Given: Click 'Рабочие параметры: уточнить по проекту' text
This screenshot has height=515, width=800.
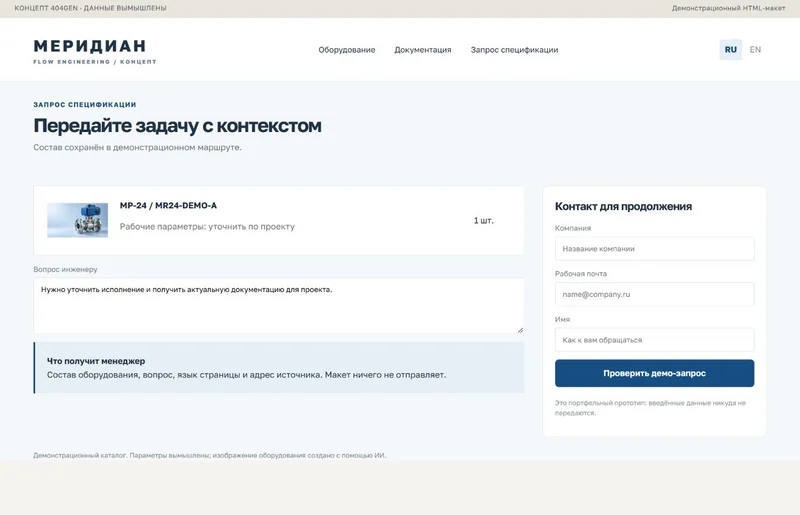Looking at the screenshot, I should (x=207, y=226).
